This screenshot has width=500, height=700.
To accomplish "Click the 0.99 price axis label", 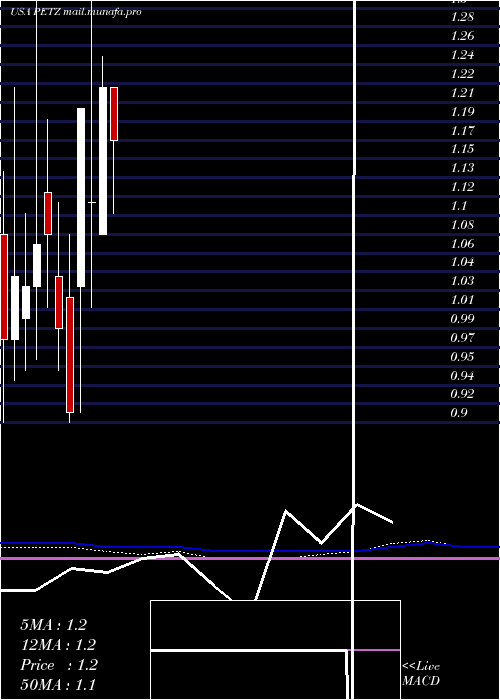I will 462,319.
